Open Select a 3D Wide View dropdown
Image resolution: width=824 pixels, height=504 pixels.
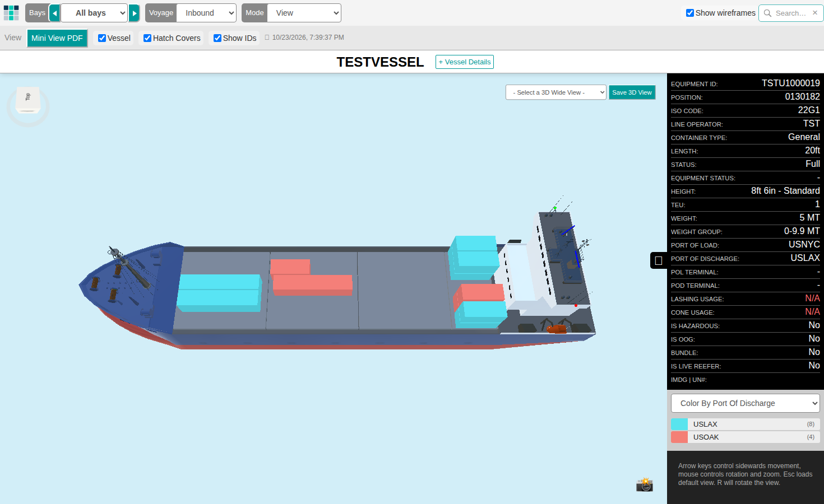(x=556, y=92)
